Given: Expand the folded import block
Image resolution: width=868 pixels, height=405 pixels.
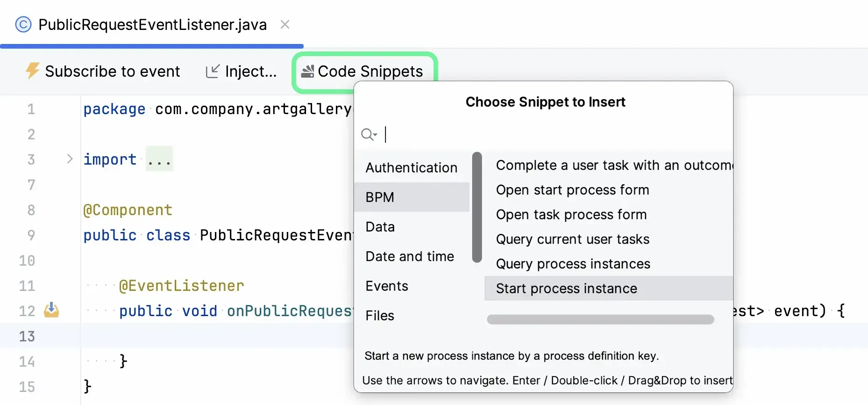Looking at the screenshot, I should click(70, 159).
